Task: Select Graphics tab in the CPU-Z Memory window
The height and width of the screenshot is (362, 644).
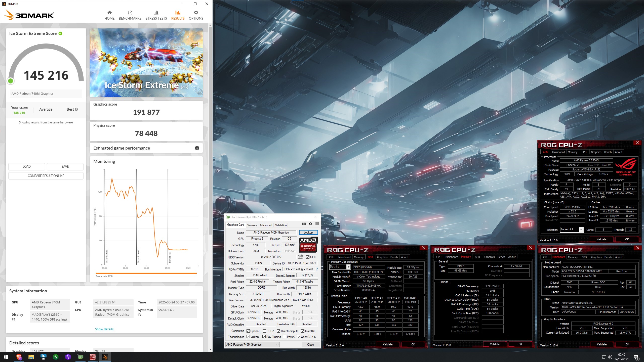Action: point(489,257)
